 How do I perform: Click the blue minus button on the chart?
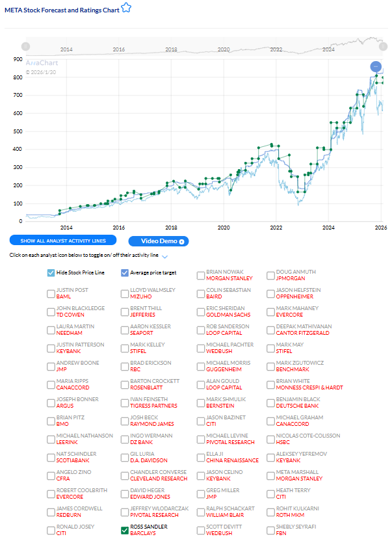pos(376,66)
